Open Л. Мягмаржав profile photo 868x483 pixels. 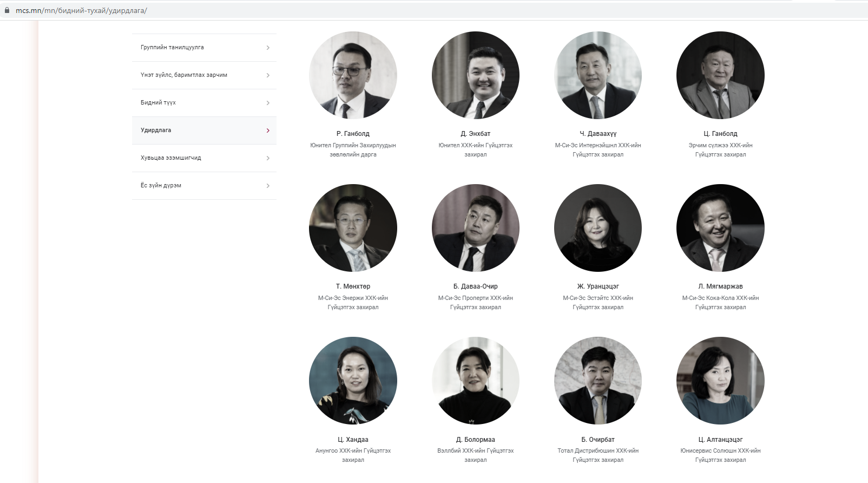pyautogui.click(x=720, y=228)
